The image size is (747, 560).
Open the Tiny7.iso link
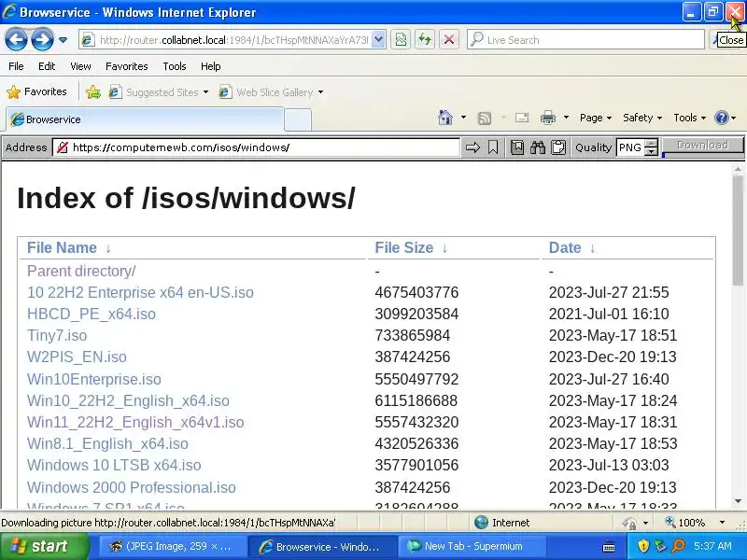click(57, 335)
